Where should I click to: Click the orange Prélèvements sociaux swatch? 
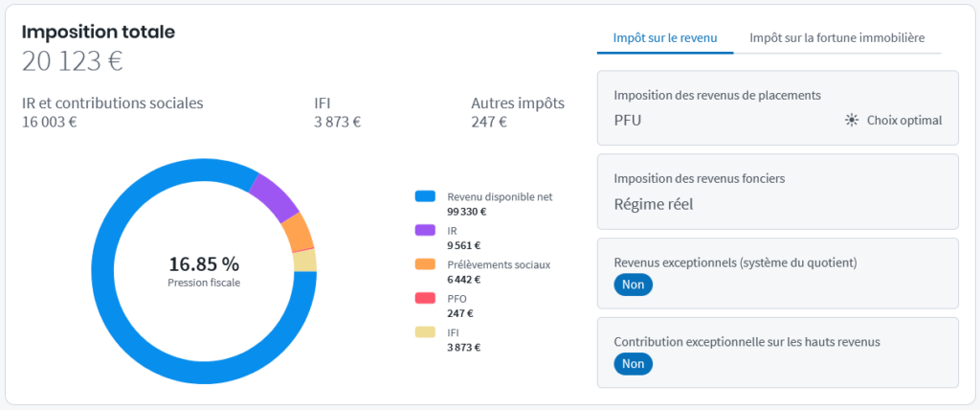coord(426,263)
